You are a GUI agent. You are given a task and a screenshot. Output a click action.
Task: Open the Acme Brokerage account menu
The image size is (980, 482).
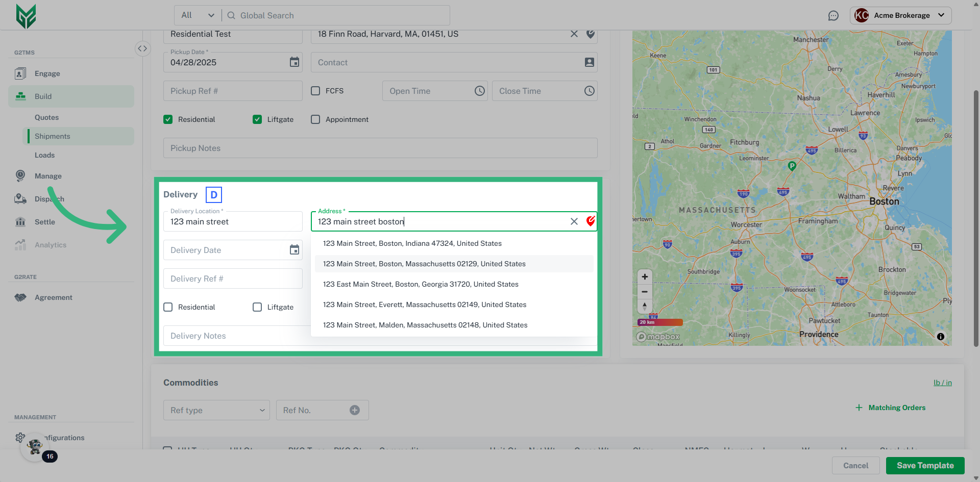[x=901, y=15]
